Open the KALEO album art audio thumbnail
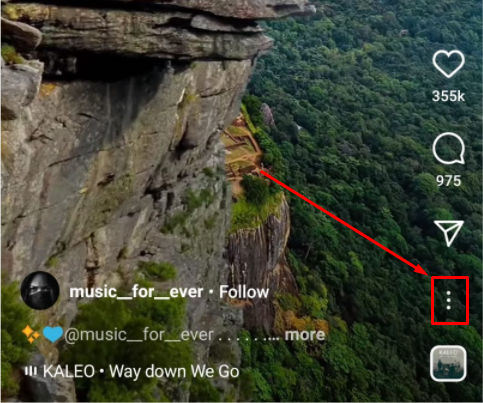 click(448, 363)
